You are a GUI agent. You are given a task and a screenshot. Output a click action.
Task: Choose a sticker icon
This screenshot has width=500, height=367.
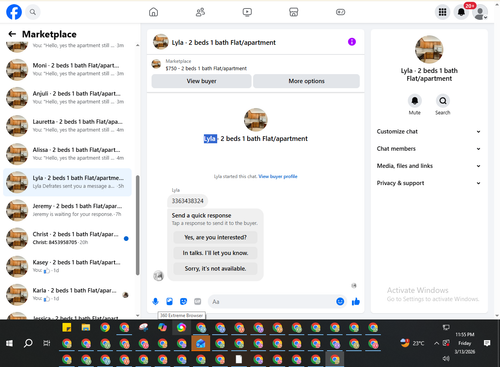pos(183,302)
